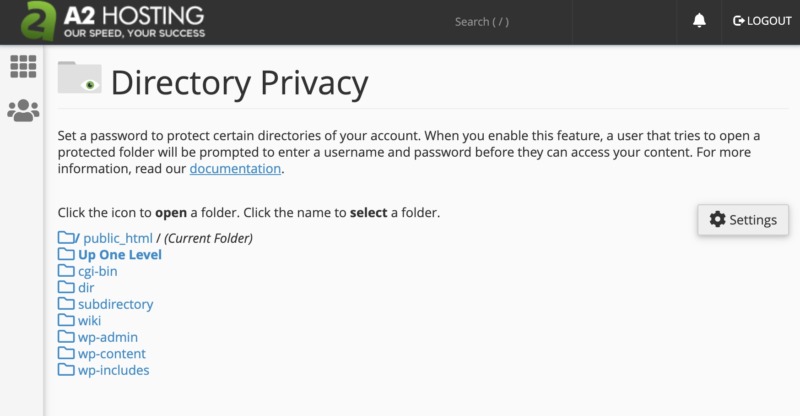800x416 pixels.
Task: Open the wiki folder via its icon
Action: 66,320
